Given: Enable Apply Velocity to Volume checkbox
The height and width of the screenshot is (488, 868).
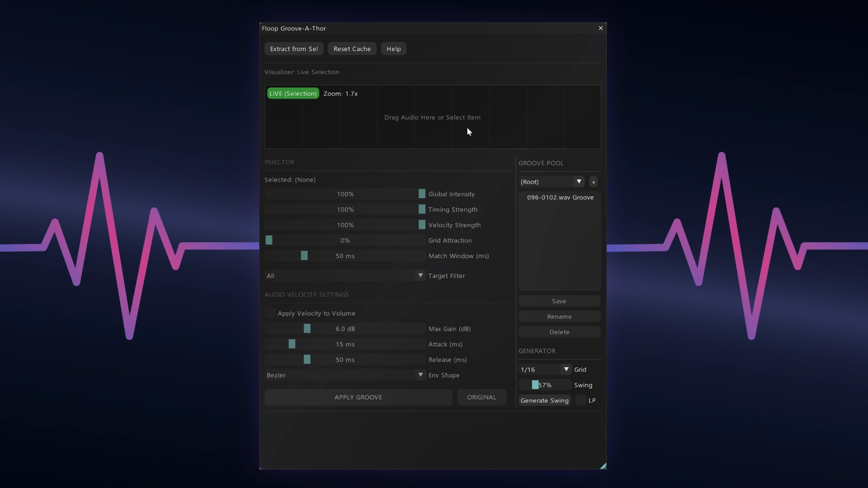Looking at the screenshot, I should [x=270, y=313].
